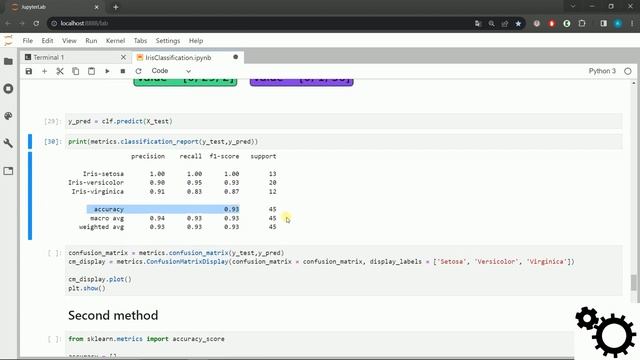Restart the kernel with the refresh icon

pos(138,71)
